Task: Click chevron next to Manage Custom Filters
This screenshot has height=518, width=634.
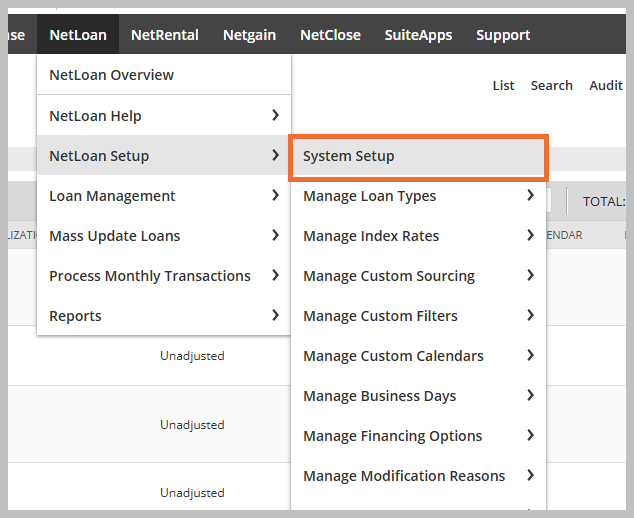Action: [530, 315]
